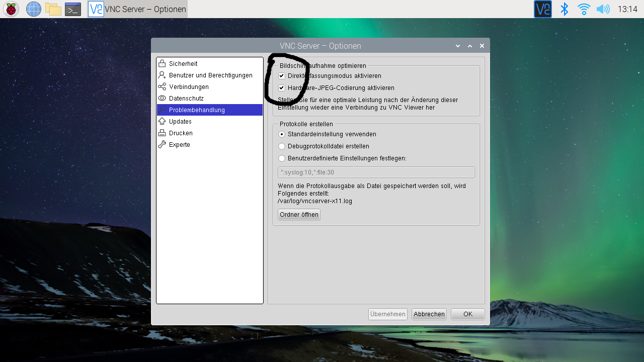Click the Protokolle erstellen group label
The width and height of the screenshot is (644, 362).
[306, 124]
